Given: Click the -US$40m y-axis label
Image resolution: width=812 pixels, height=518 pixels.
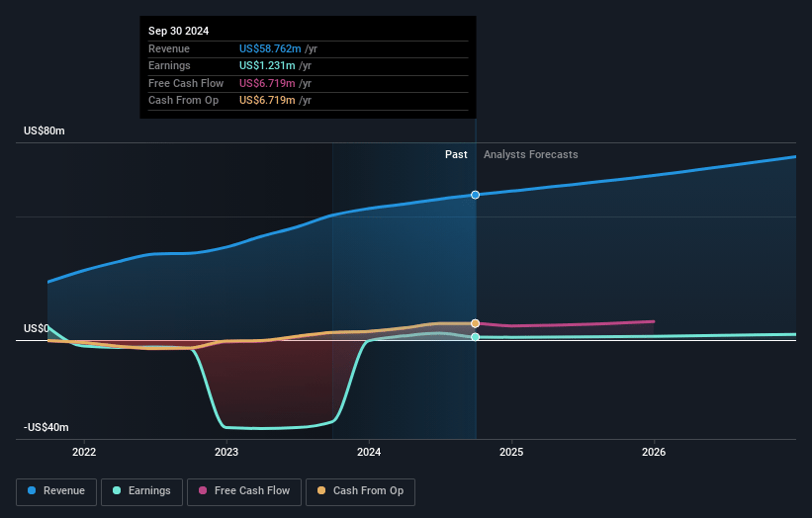Looking at the screenshot, I should coord(46,427).
